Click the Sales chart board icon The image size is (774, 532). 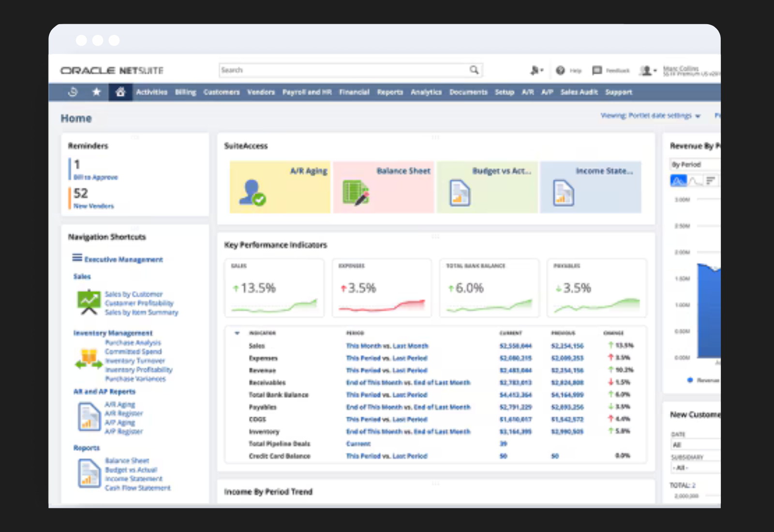[x=89, y=302]
